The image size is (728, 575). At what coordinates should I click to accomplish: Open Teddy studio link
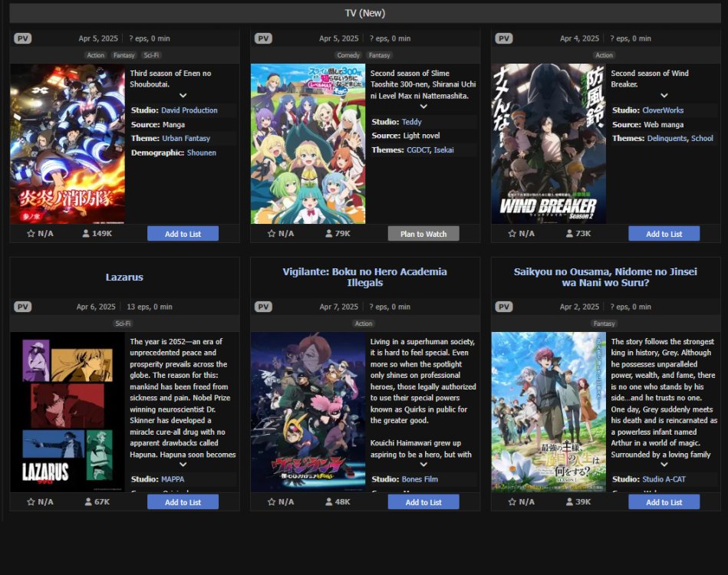pyautogui.click(x=411, y=122)
